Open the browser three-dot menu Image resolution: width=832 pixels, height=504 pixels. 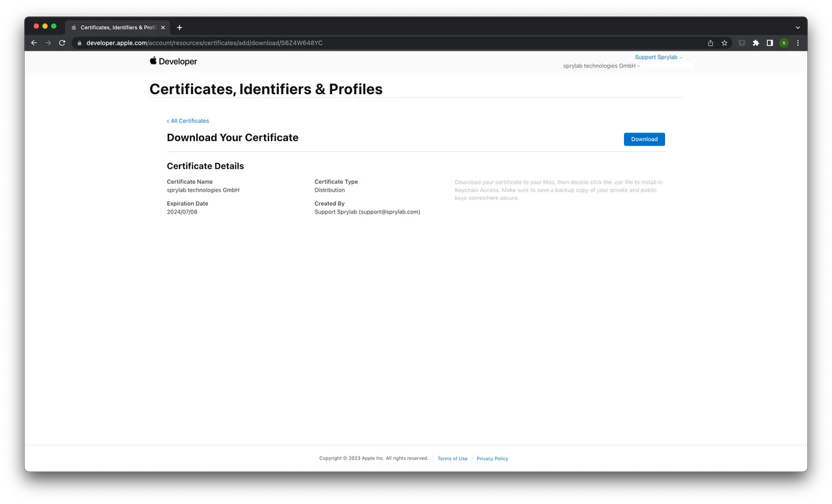(798, 43)
